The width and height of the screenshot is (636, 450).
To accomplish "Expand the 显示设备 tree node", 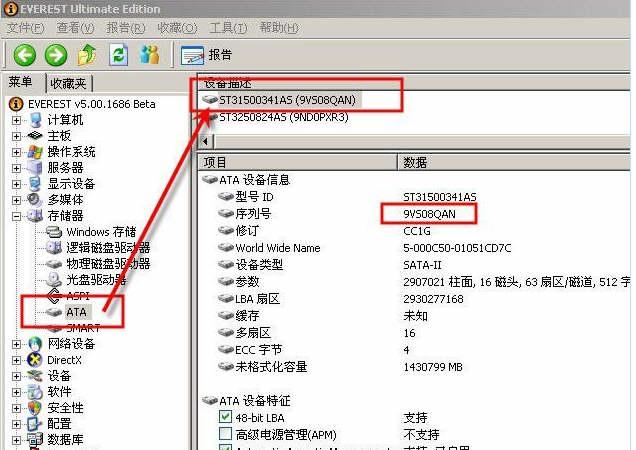I will coord(16,184).
